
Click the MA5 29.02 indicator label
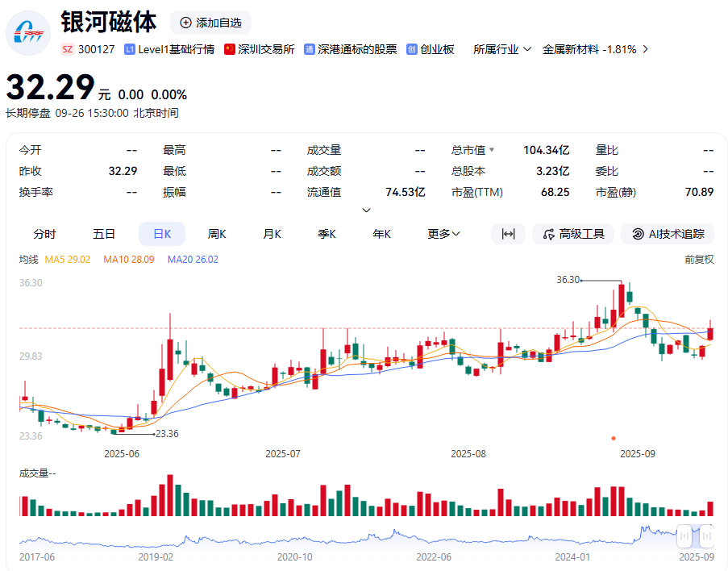pyautogui.click(x=68, y=259)
